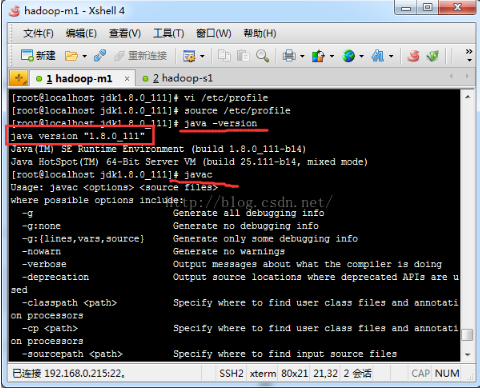Image resolution: width=480 pixels, height=392 pixels.
Task: Click the Color scheme icon
Action: click(x=318, y=56)
